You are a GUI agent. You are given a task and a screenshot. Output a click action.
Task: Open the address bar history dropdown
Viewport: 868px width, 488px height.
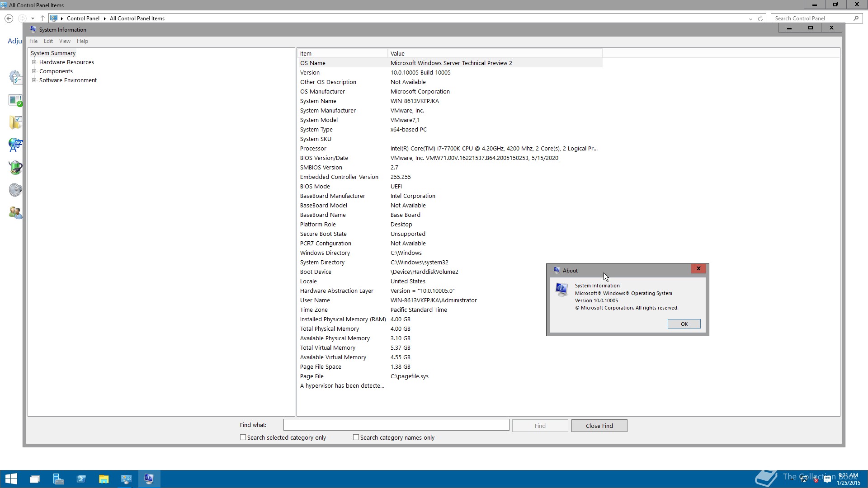pos(750,19)
